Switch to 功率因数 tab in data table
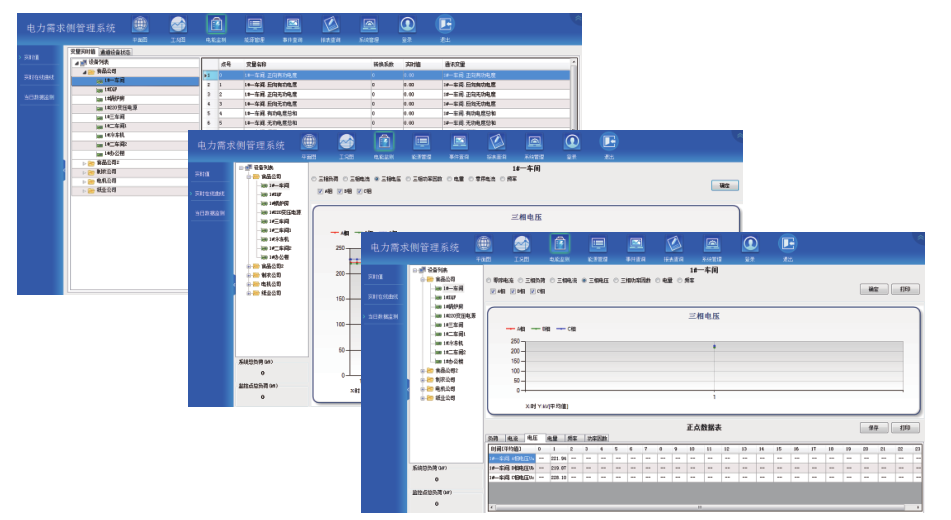The width and height of the screenshot is (951, 520). pos(596,438)
